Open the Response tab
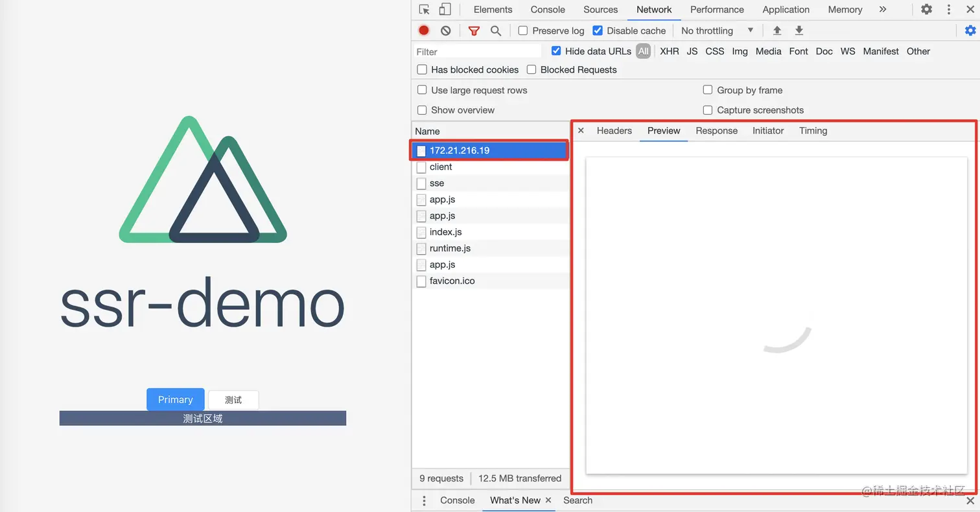980x512 pixels. coord(717,130)
